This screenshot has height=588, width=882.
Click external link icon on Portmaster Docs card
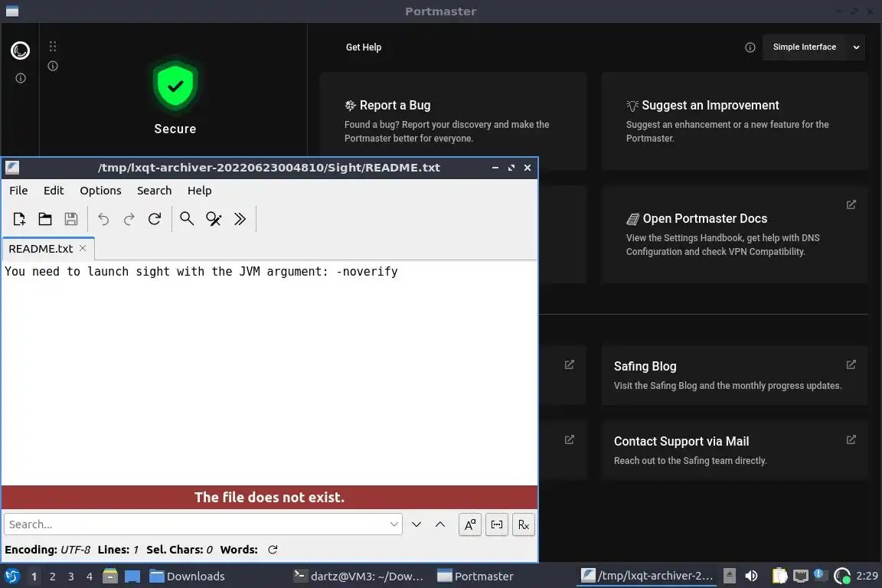[x=851, y=204]
